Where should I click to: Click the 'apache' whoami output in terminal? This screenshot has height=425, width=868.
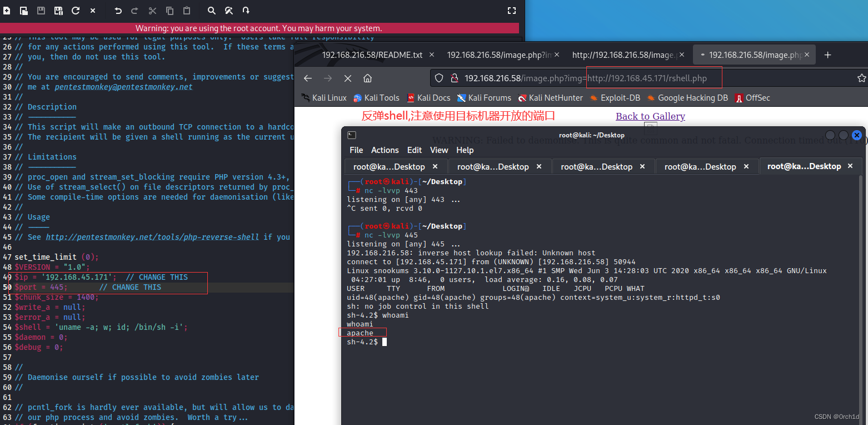click(360, 333)
